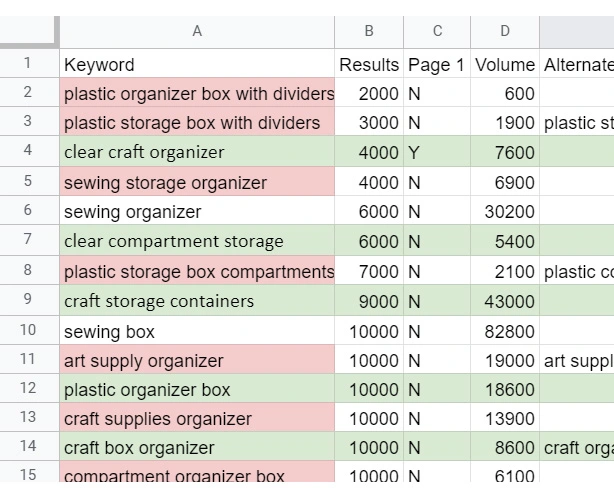This screenshot has height=499, width=614.
Task: Click alternate cell starting 'plastic st'
Action: [x=577, y=121]
